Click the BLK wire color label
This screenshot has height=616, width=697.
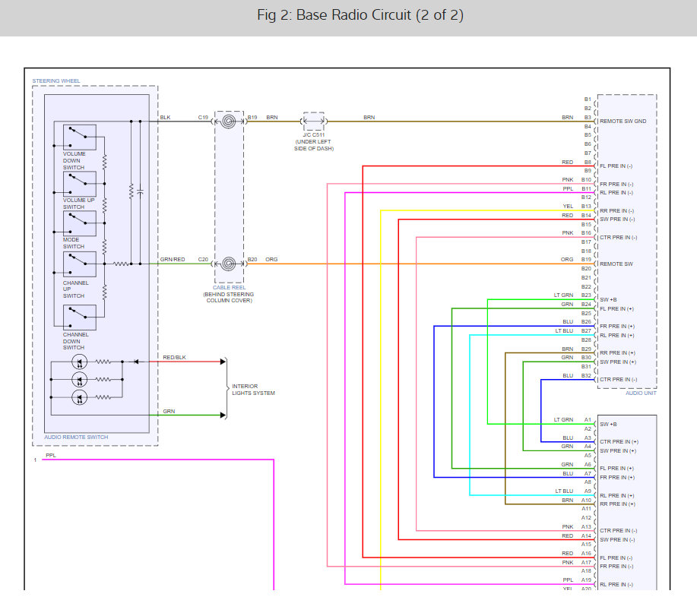click(x=166, y=117)
